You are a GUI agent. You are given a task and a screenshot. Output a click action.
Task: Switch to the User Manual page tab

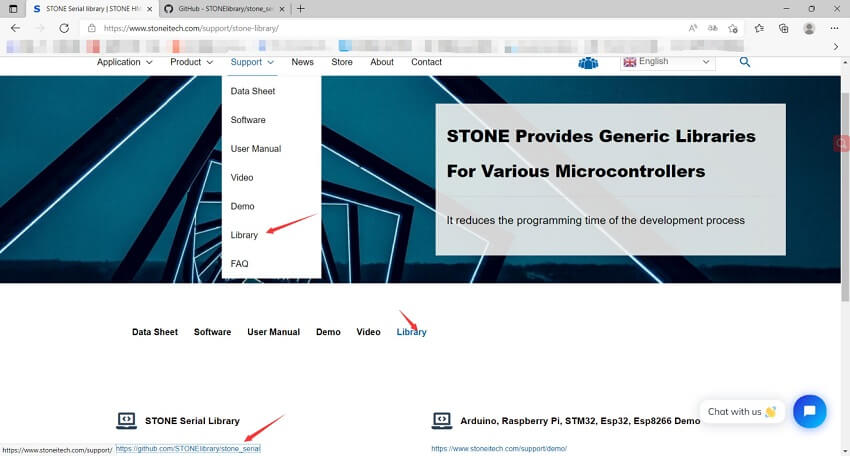click(x=273, y=332)
